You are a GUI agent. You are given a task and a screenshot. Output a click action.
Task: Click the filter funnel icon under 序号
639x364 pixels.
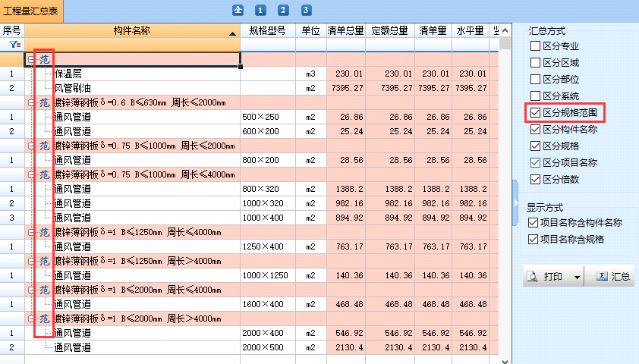[x=12, y=45]
